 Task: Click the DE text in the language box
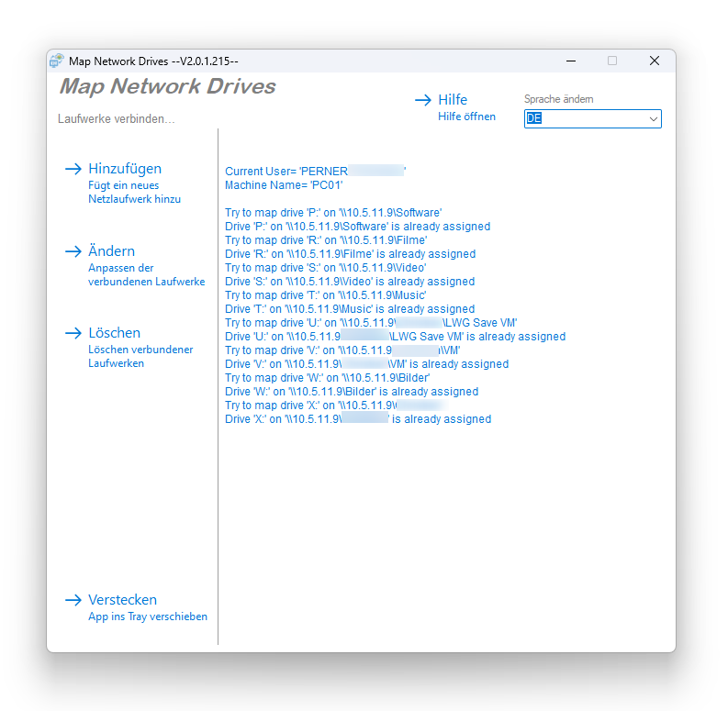pos(534,119)
